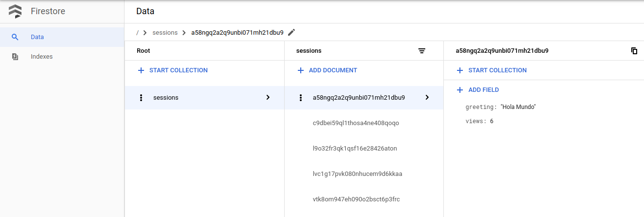Expand chevron beside document a58ngq2a2q9unbi071mh21dbu9
Image resolution: width=644 pixels, height=217 pixels.
[x=427, y=97]
